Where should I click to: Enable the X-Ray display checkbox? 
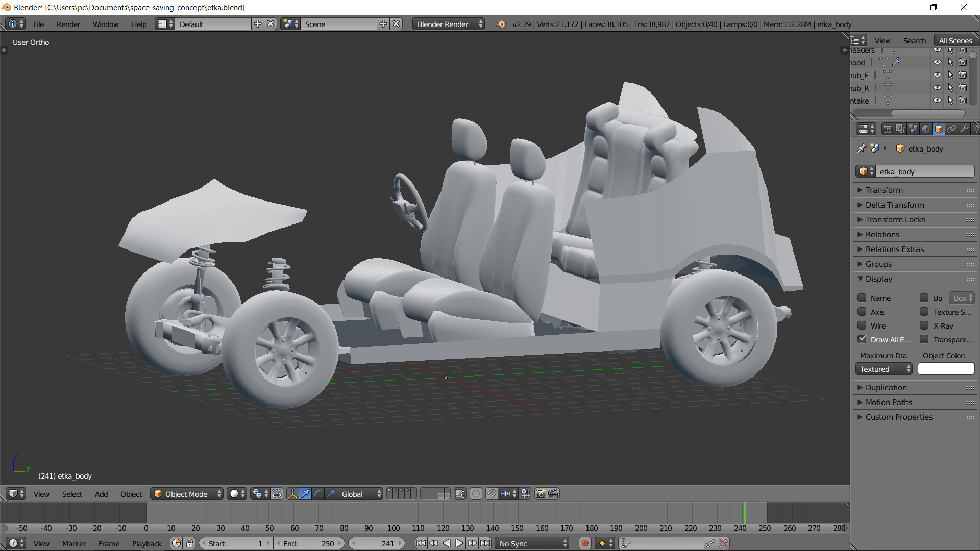(x=924, y=325)
